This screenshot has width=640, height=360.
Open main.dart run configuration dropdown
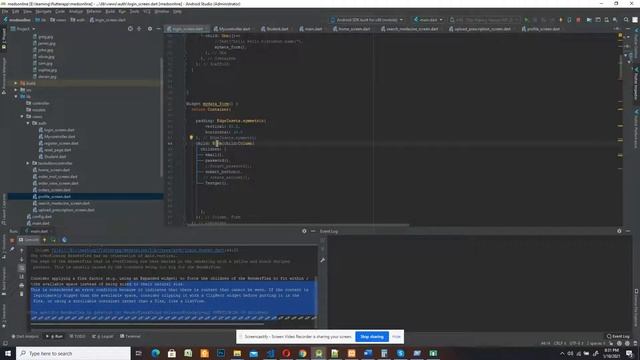click(x=428, y=20)
